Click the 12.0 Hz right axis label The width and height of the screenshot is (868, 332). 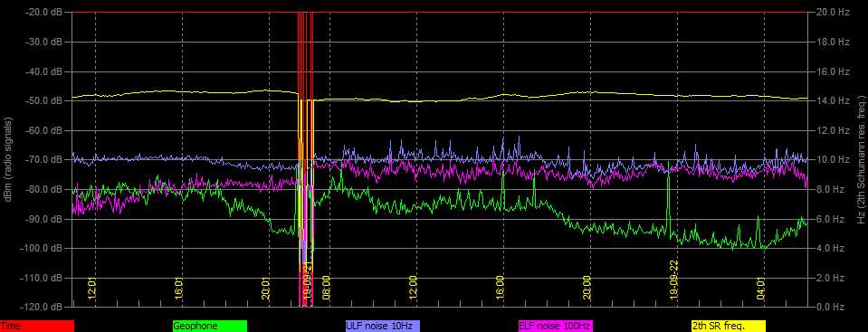832,130
